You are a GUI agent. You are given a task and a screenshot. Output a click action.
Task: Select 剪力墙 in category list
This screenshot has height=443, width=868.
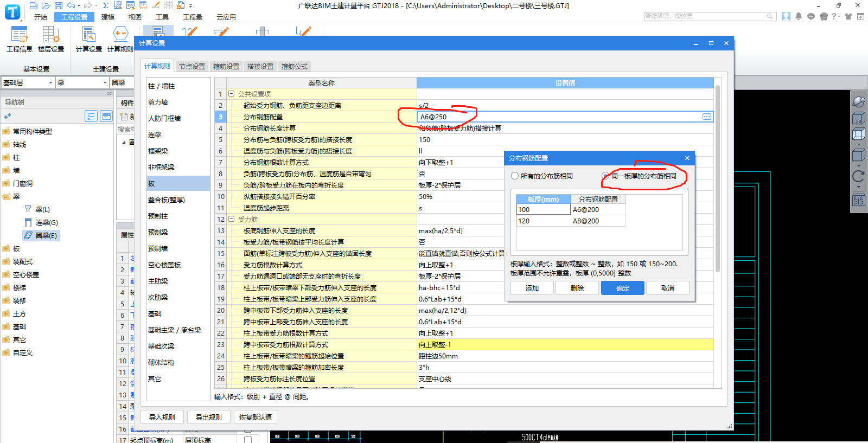click(178, 102)
